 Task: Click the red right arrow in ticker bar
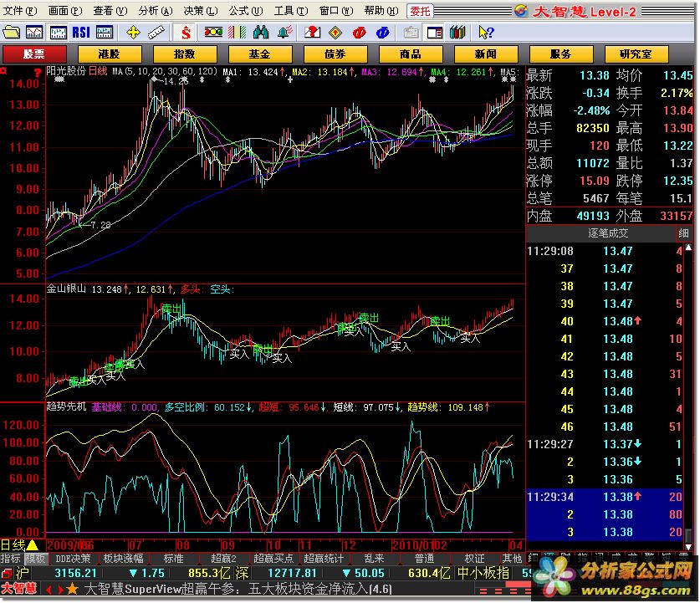pos(60,590)
